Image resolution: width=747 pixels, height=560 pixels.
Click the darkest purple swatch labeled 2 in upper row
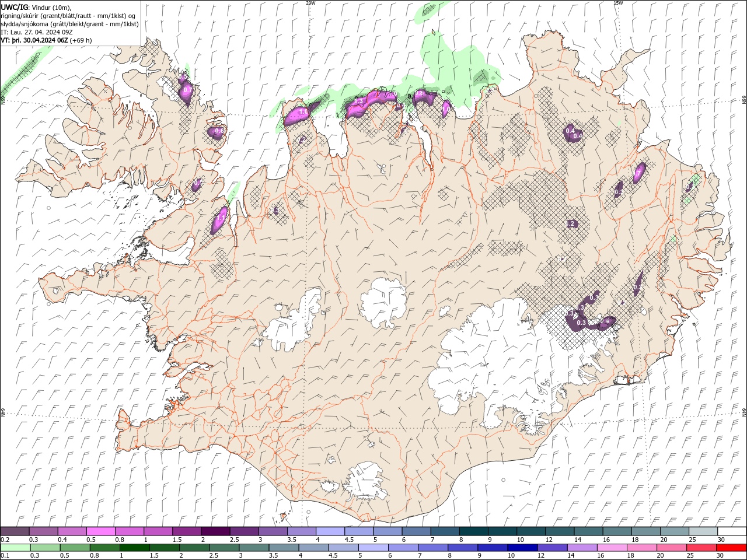pos(215,531)
